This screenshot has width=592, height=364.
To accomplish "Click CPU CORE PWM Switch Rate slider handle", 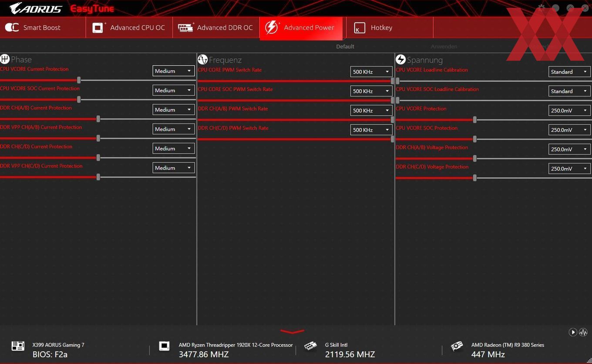I will coord(392,81).
